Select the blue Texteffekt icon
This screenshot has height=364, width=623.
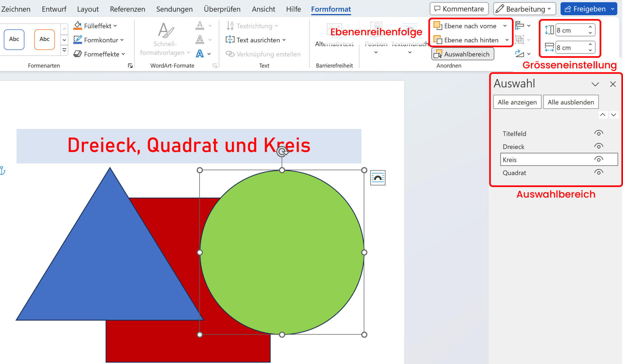click(200, 54)
